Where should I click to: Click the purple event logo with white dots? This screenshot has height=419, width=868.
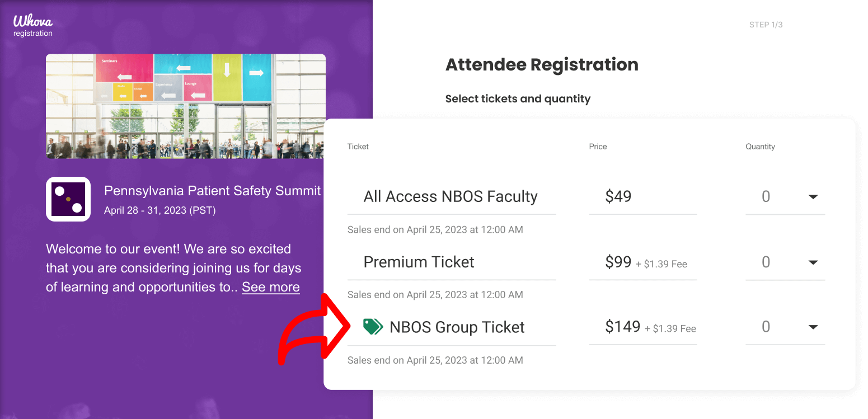tap(68, 199)
